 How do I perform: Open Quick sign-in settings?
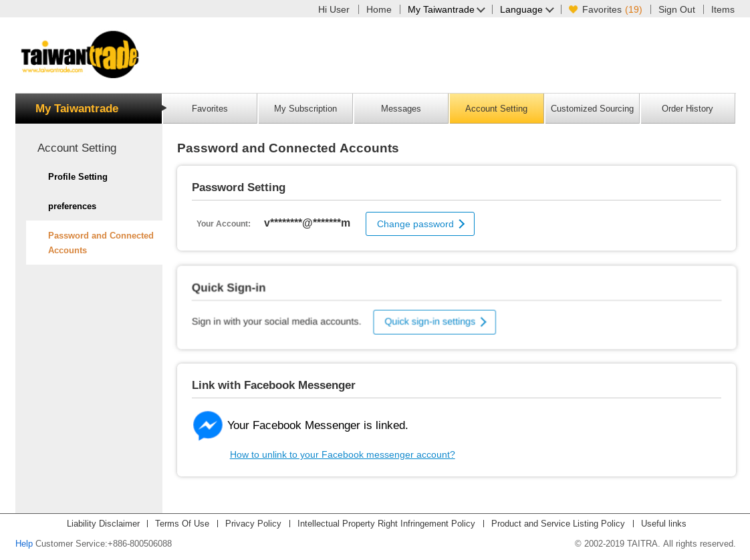(434, 322)
